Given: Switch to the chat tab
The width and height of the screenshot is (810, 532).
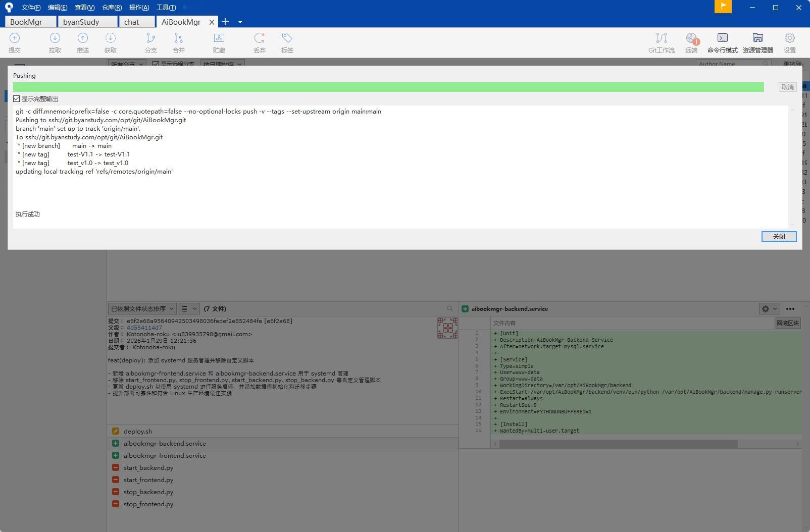Looking at the screenshot, I should (x=136, y=22).
